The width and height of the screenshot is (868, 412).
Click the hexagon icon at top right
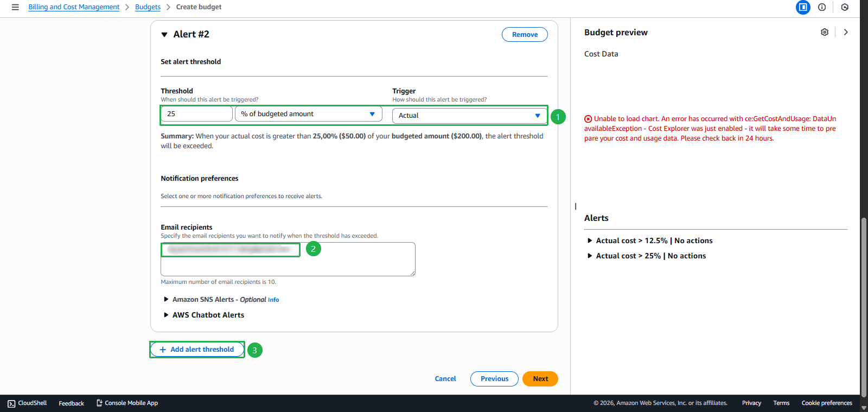845,7
